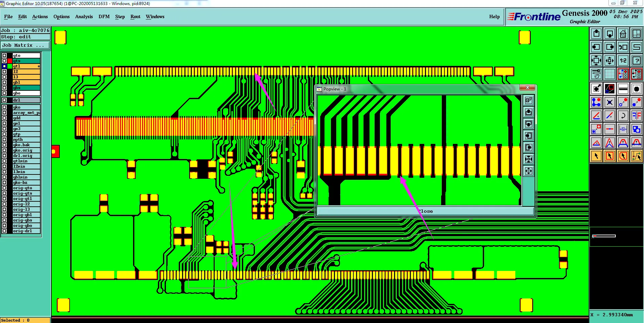644x323 pixels.
Task: Open the Actions menu
Action: click(x=40, y=16)
